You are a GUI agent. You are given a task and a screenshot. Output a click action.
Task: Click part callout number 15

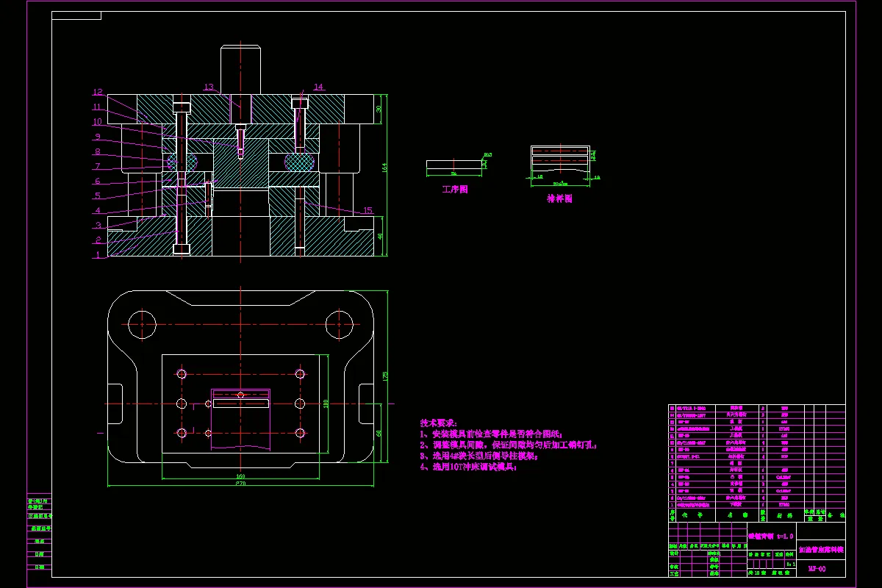[367, 210]
